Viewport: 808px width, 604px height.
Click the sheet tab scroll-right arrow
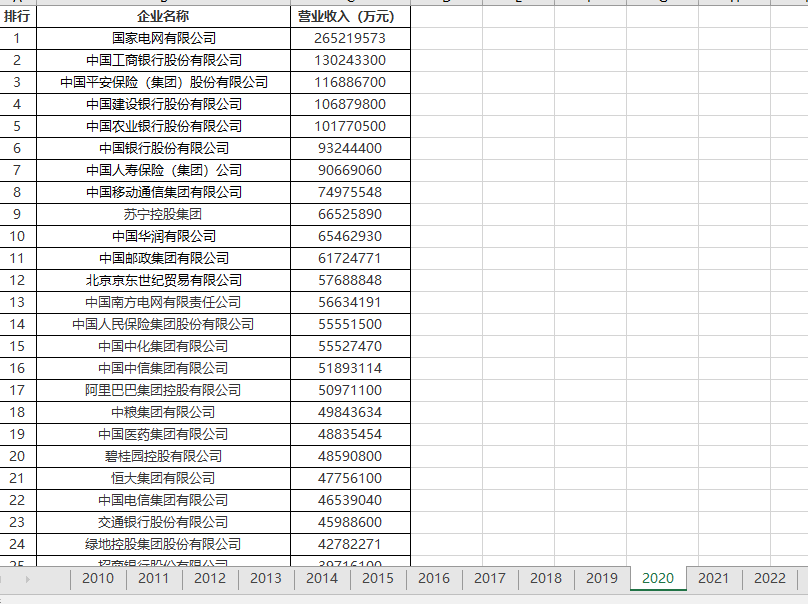click(27, 579)
